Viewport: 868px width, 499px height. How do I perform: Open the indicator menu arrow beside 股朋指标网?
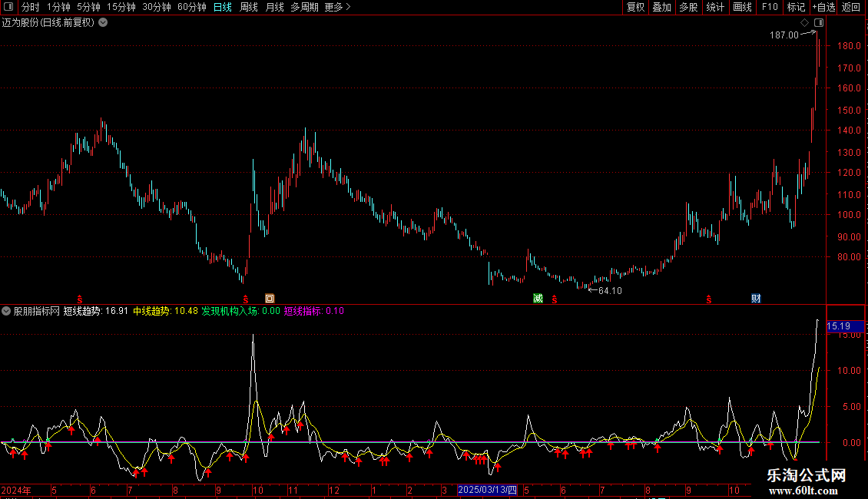coord(6,311)
